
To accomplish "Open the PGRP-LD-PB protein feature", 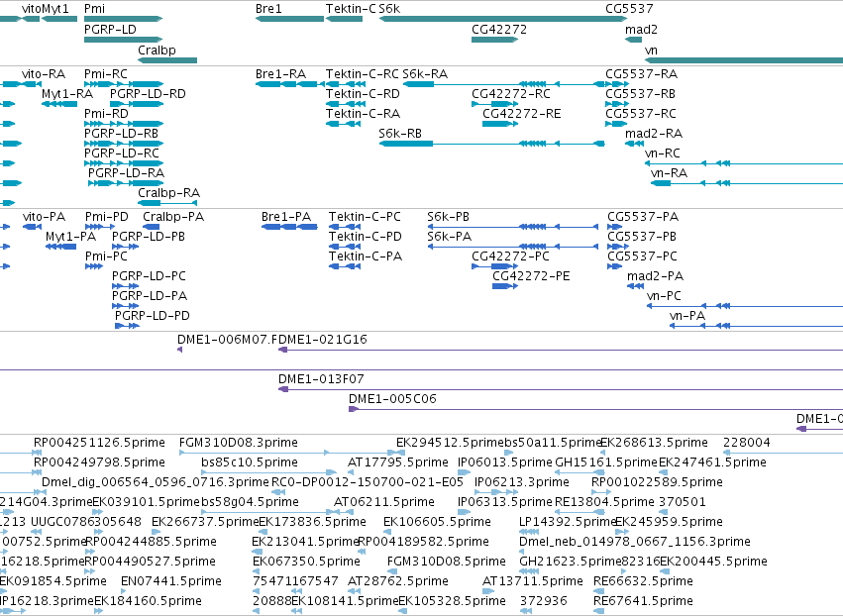I will tap(125, 247).
